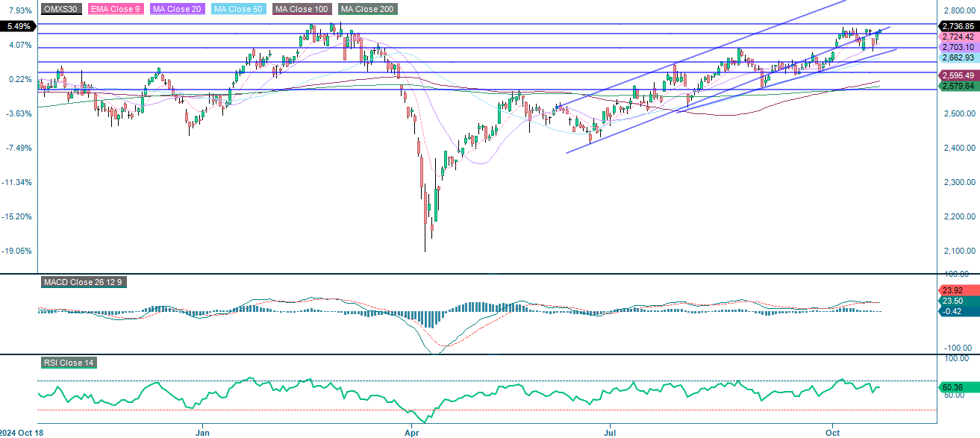Select the MA Close 200 legend label

click(368, 10)
